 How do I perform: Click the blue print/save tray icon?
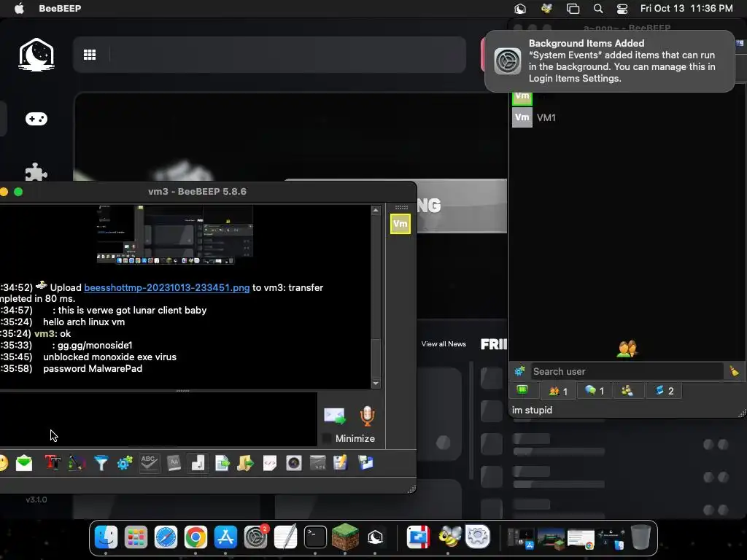click(365, 463)
